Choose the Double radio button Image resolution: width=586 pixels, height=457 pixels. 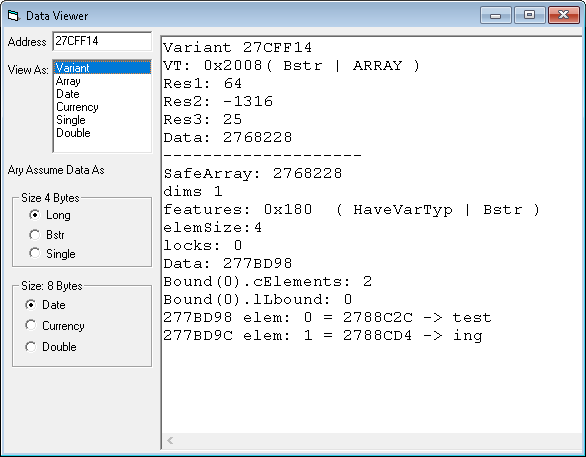51,347
